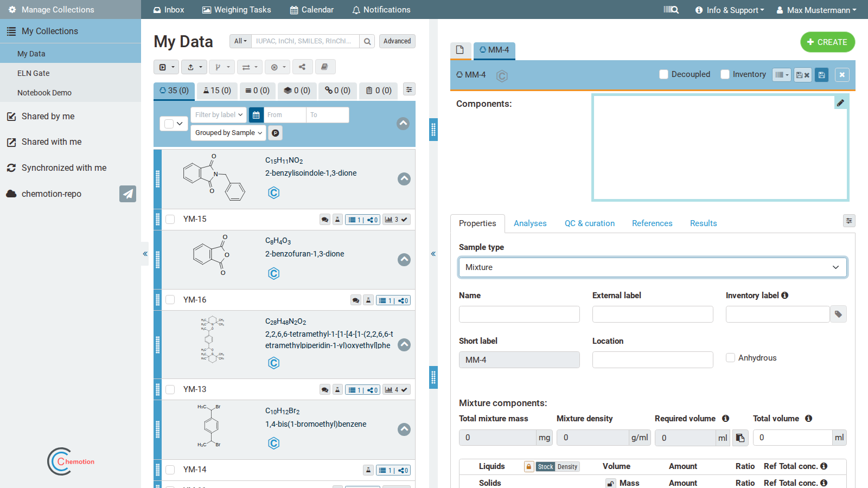Switch to the QC & curation tab
The height and width of the screenshot is (488, 868).
tap(590, 223)
